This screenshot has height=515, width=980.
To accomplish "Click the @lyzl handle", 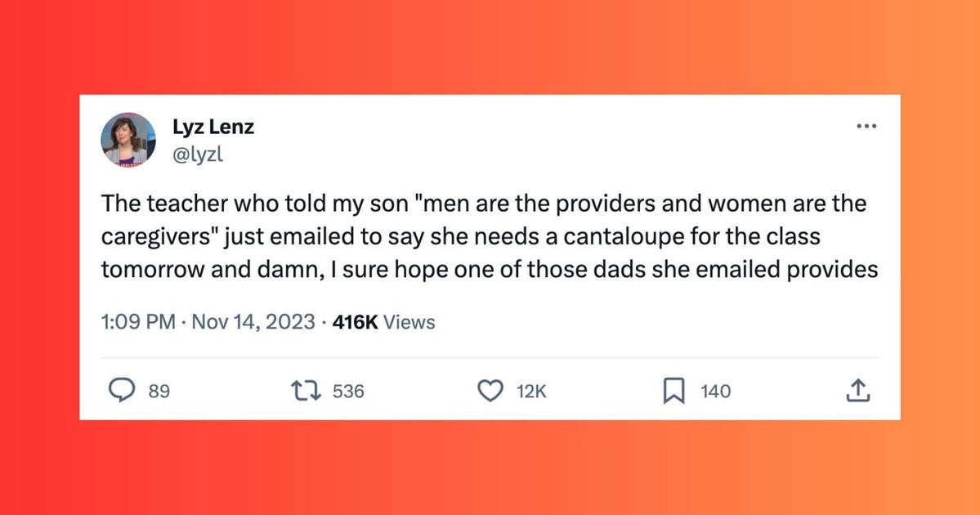I will click(x=196, y=152).
